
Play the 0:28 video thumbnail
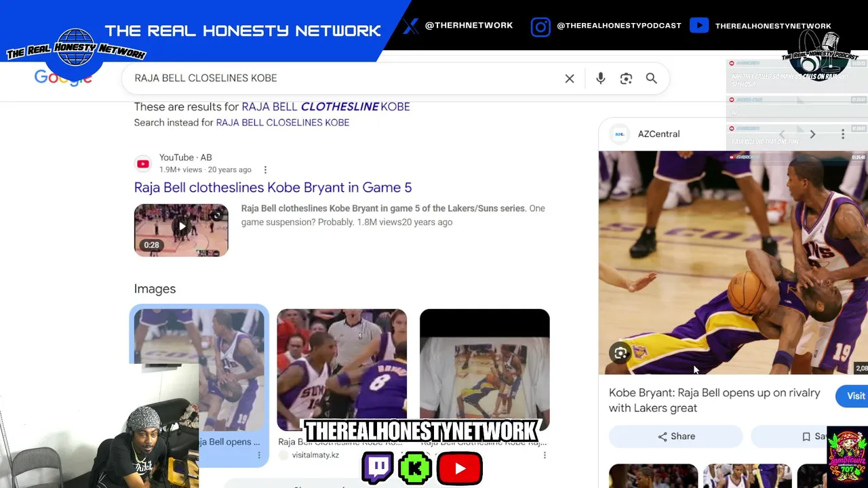pyautogui.click(x=181, y=230)
